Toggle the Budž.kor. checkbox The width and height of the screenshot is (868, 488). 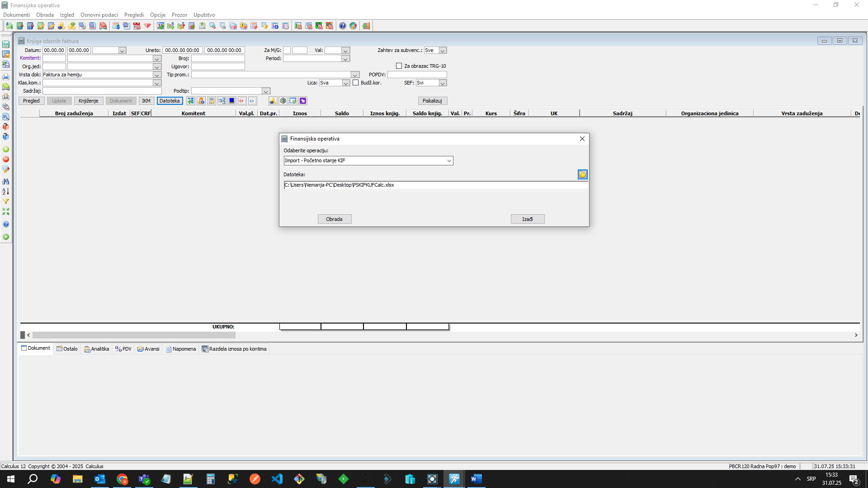tap(356, 83)
